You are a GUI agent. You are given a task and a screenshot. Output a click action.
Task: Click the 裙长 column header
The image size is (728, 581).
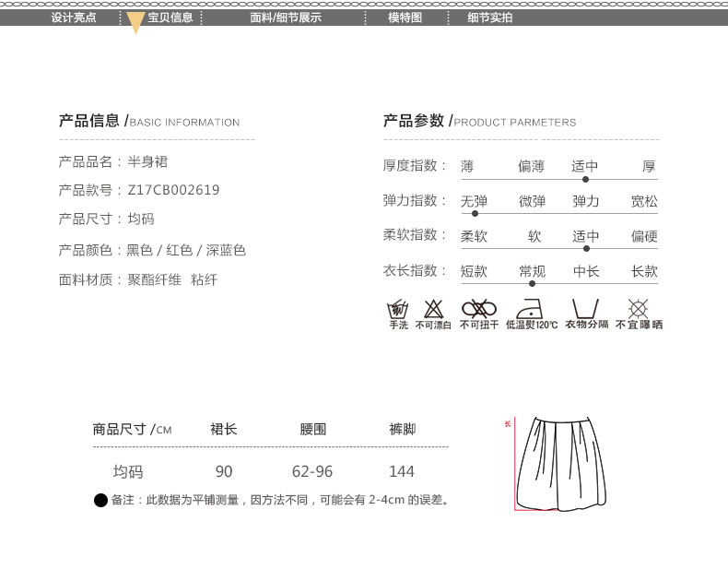pos(224,429)
